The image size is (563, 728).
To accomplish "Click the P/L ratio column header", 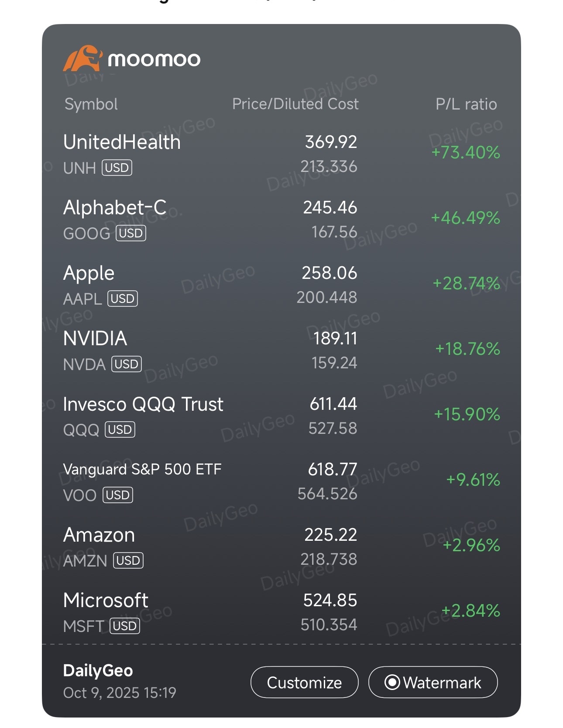I will (466, 104).
